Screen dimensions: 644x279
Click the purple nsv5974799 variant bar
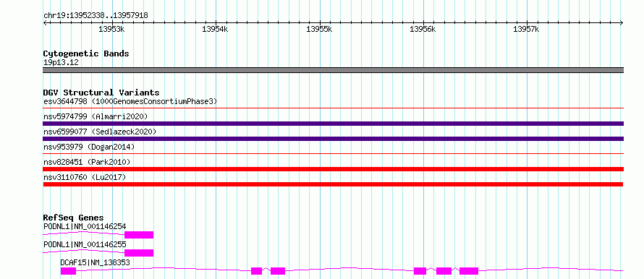click(333, 124)
